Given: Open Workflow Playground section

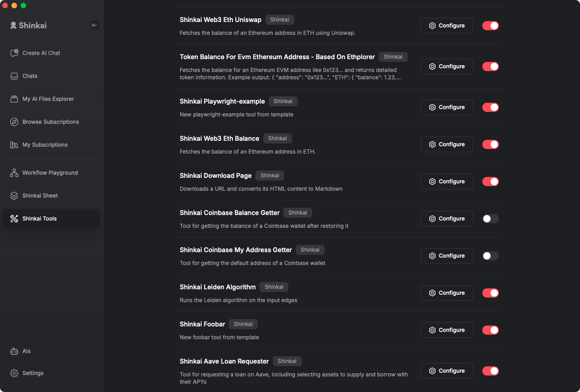Looking at the screenshot, I should click(51, 173).
